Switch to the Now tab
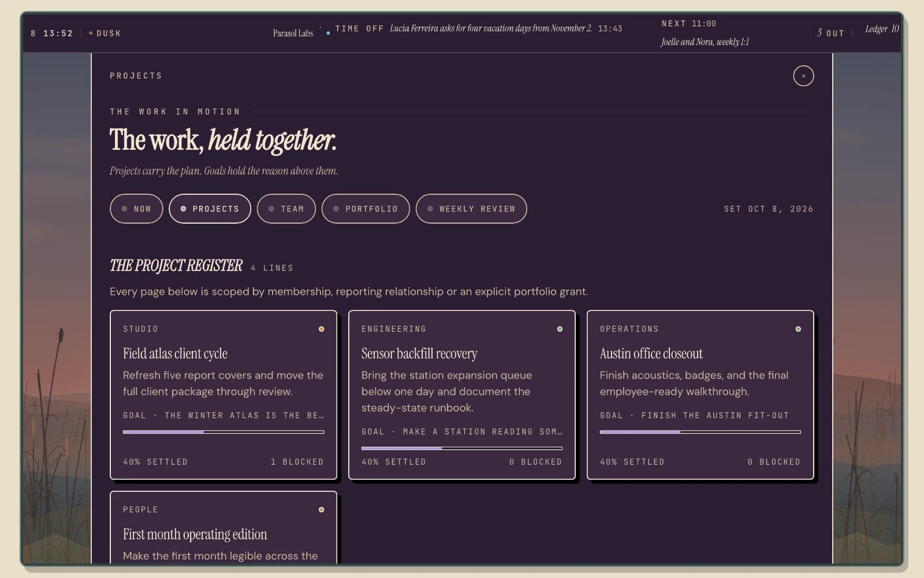The image size is (924, 578). pyautogui.click(x=136, y=209)
